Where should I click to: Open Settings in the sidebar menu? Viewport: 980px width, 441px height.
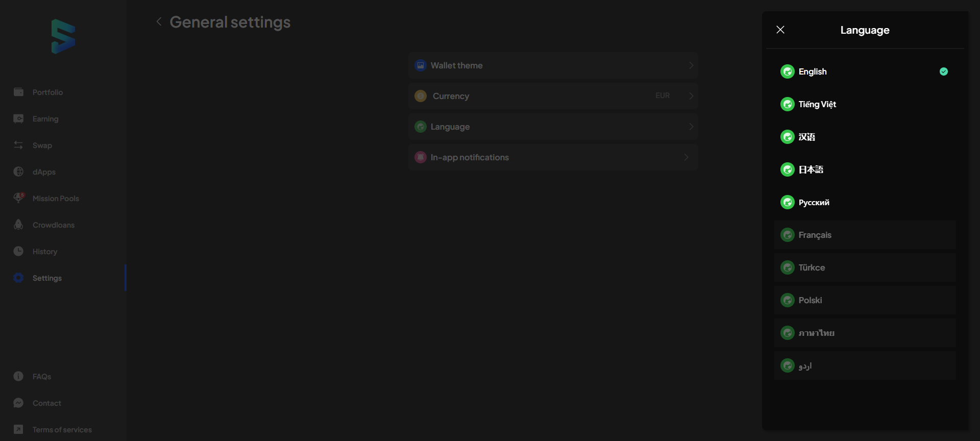coord(47,278)
